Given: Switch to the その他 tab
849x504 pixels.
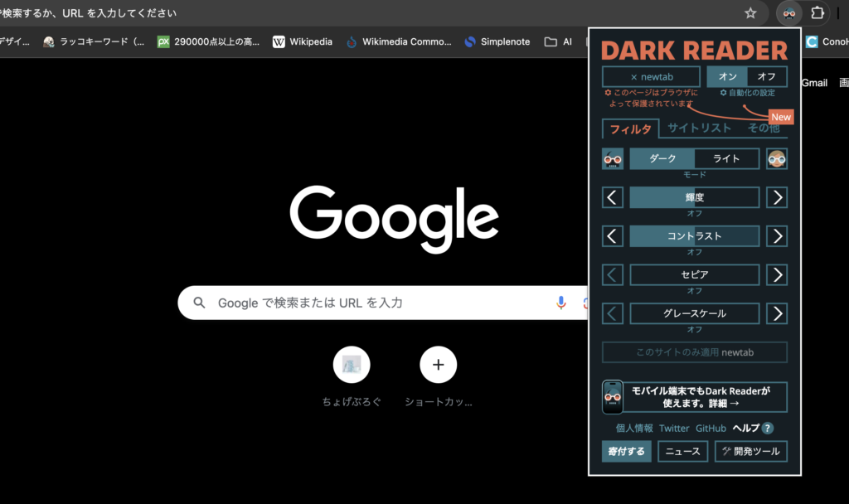Looking at the screenshot, I should pos(764,128).
